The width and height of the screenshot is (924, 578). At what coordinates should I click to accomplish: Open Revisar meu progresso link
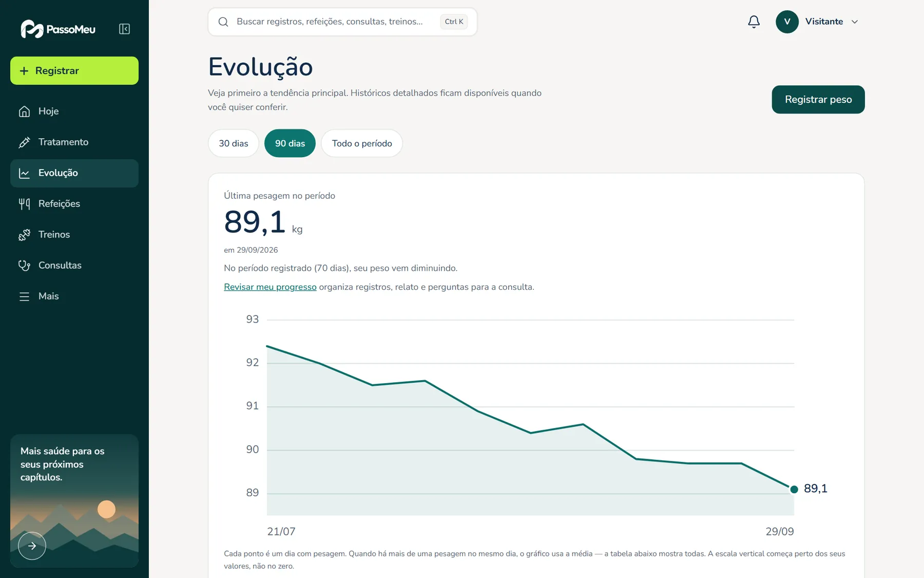(x=270, y=287)
